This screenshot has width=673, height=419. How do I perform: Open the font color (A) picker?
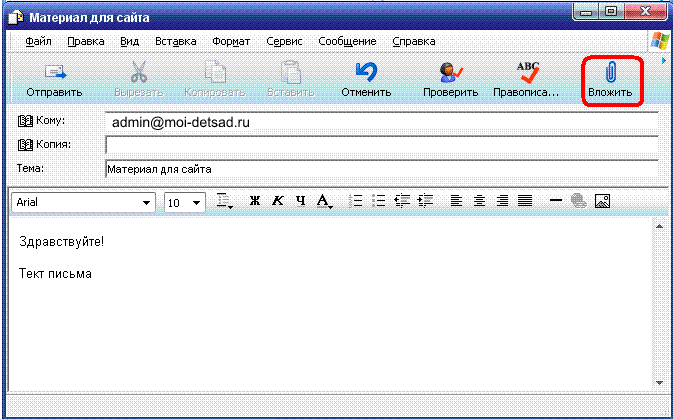[324, 202]
